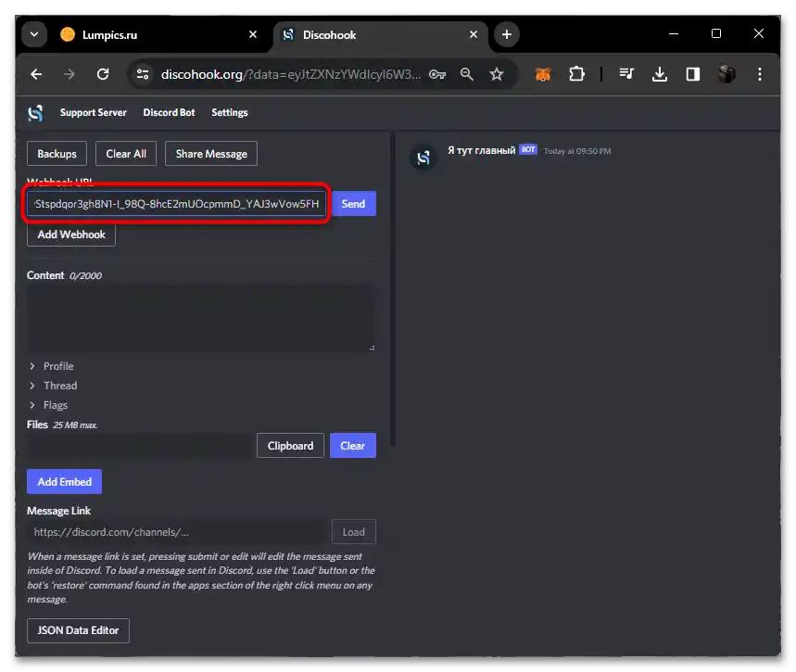This screenshot has width=796, height=672.
Task: View site information icon
Action: [143, 75]
